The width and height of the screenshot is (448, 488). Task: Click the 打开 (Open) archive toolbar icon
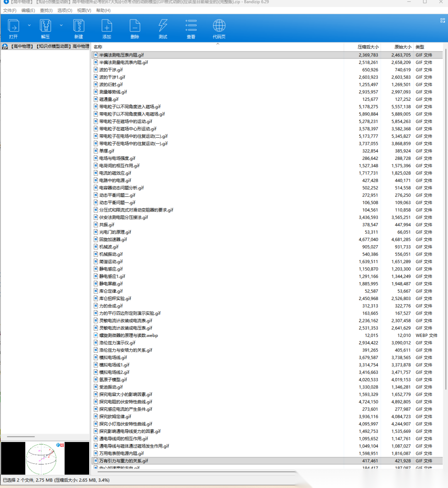point(13,28)
